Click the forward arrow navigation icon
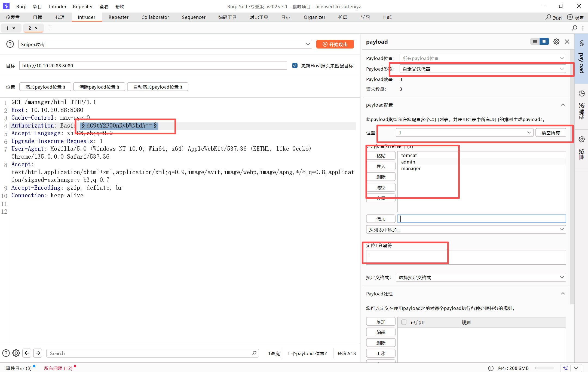 pos(38,353)
